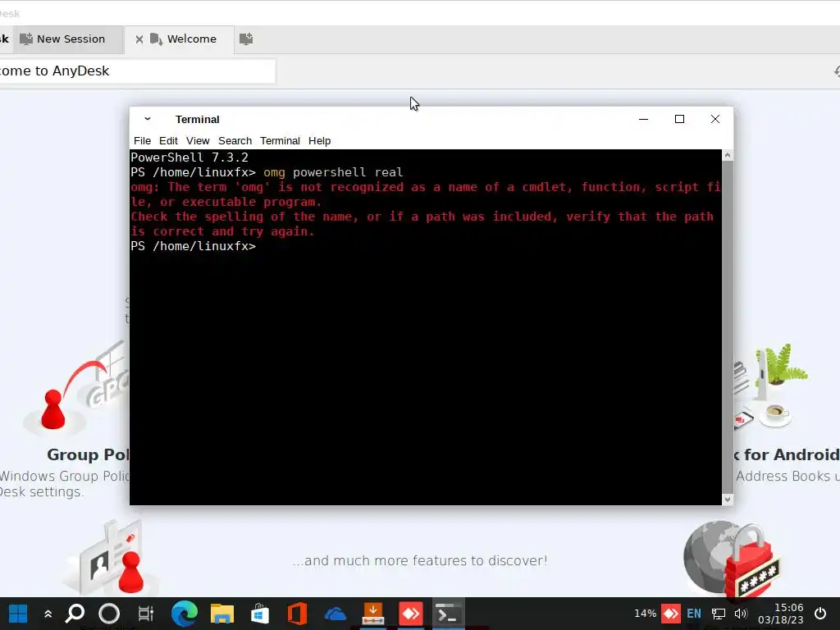Open the Store shopping bag icon
840x630 pixels.
[260, 614]
